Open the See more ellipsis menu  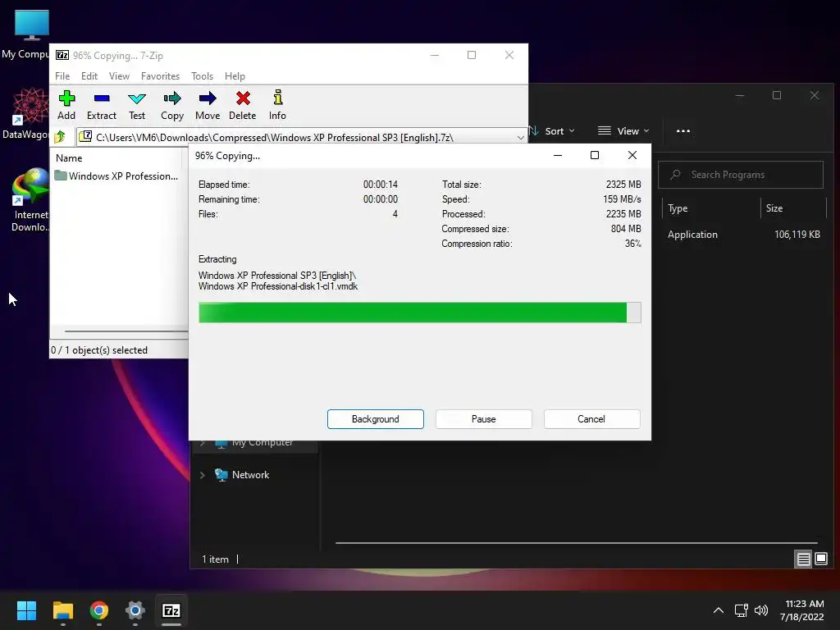(683, 130)
